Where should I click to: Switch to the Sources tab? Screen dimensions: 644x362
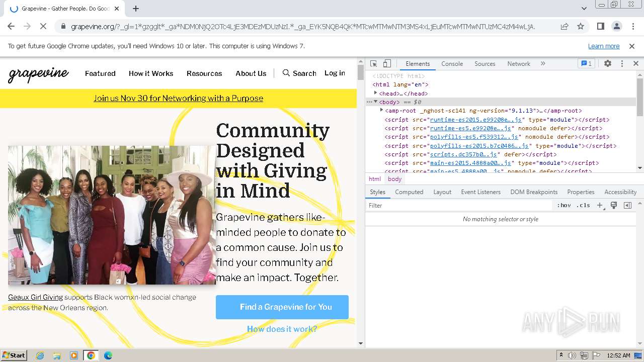point(485,64)
